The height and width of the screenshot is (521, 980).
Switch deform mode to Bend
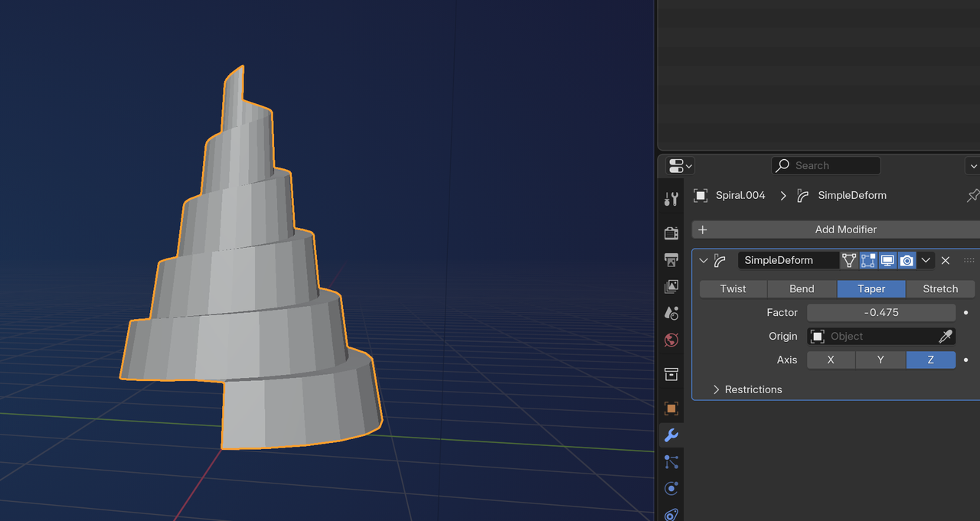(x=802, y=288)
